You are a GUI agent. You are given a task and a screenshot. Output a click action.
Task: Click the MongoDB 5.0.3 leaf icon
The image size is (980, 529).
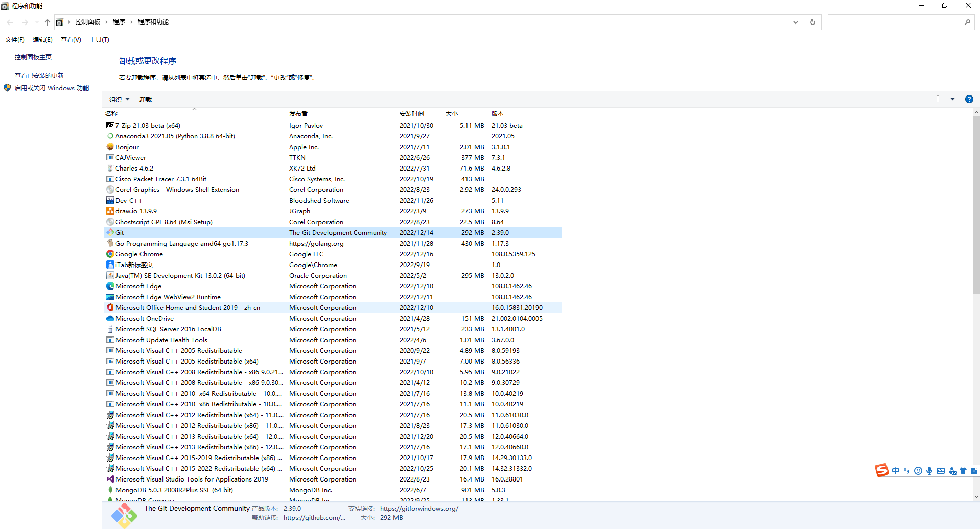click(110, 490)
